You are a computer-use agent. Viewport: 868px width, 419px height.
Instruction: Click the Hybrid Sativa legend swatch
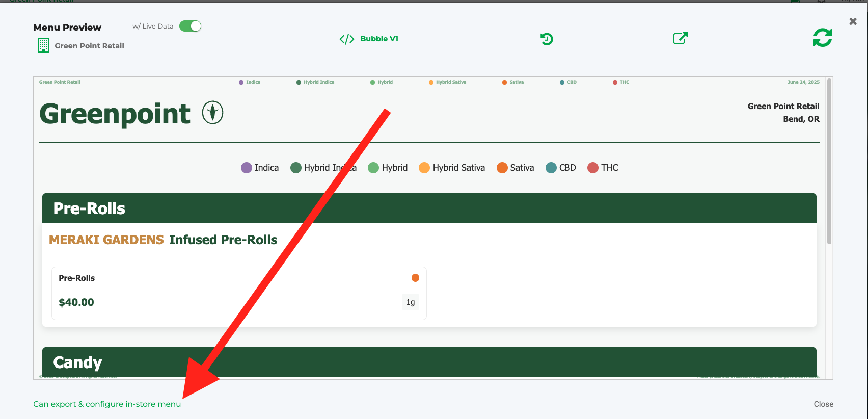tap(424, 168)
